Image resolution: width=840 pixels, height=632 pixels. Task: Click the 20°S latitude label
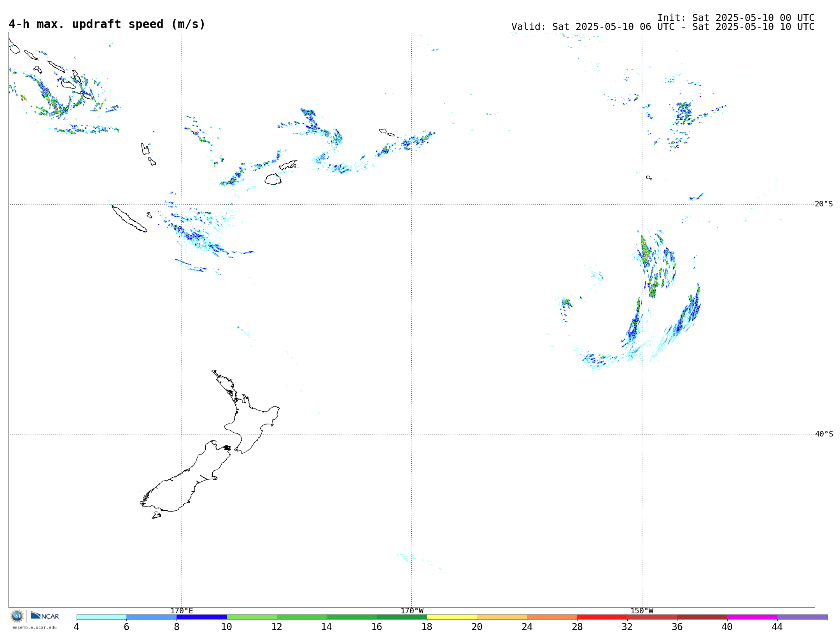pos(824,204)
